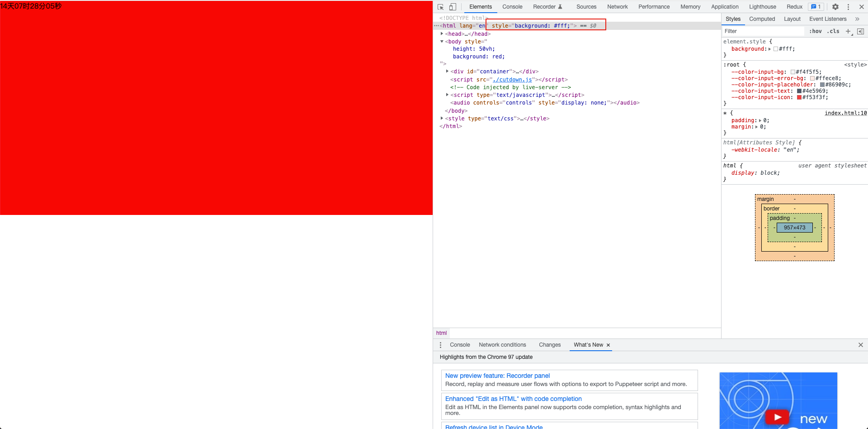Open the Redux tab
868x429 pixels.
pyautogui.click(x=794, y=7)
